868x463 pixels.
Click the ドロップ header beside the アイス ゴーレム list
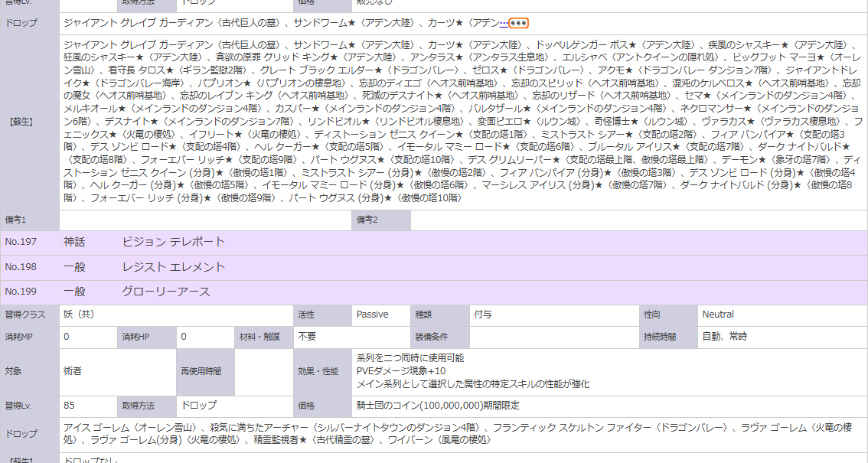(x=29, y=434)
